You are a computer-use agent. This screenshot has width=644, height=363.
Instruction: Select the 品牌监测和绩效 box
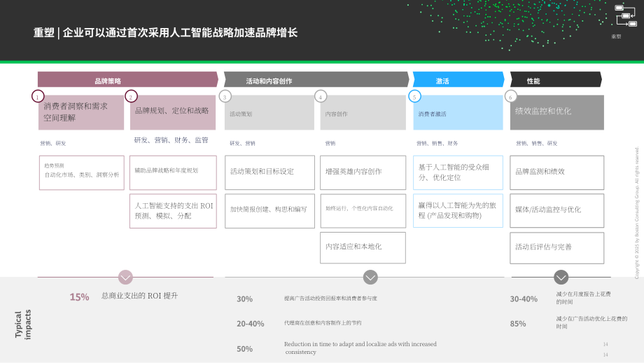pos(557,172)
